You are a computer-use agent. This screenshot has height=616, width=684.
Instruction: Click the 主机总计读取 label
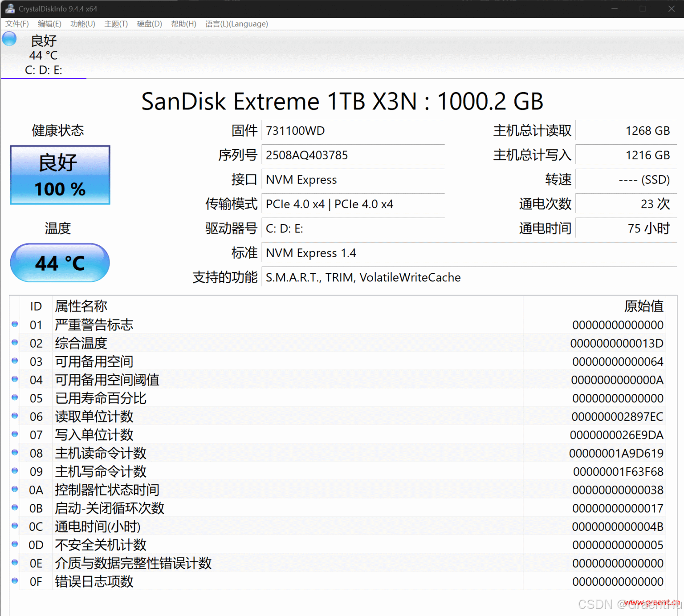[x=532, y=130]
